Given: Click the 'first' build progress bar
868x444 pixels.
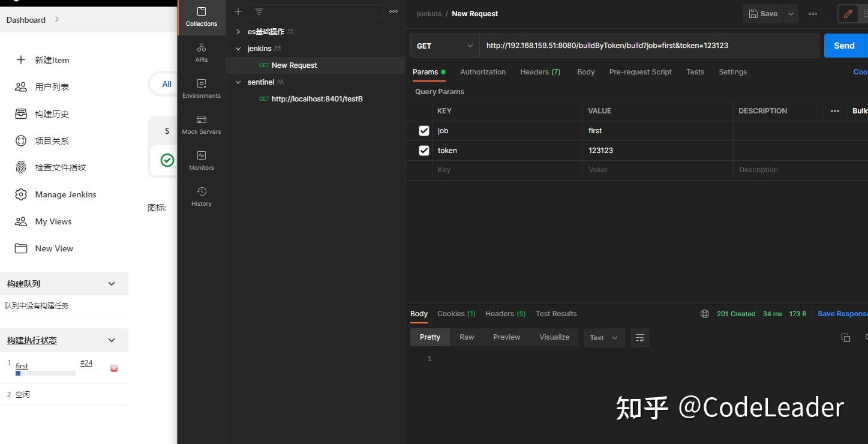Looking at the screenshot, I should tap(45, 373).
